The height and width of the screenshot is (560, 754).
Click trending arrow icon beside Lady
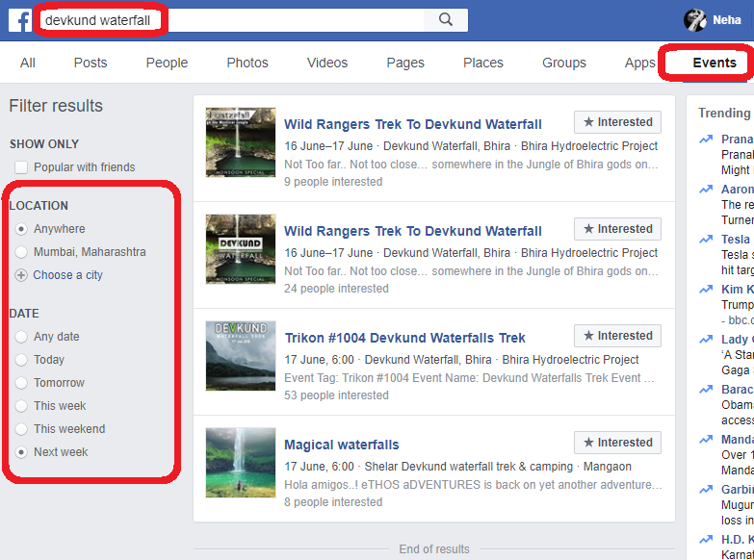(x=706, y=340)
